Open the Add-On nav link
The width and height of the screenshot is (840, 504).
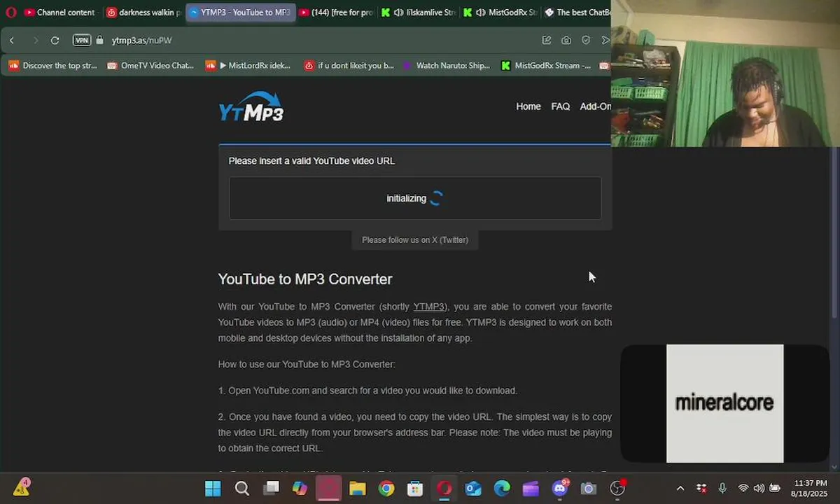point(595,106)
